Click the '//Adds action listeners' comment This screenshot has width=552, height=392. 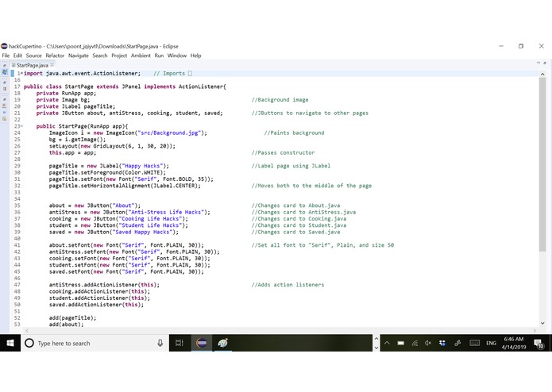[x=288, y=284]
